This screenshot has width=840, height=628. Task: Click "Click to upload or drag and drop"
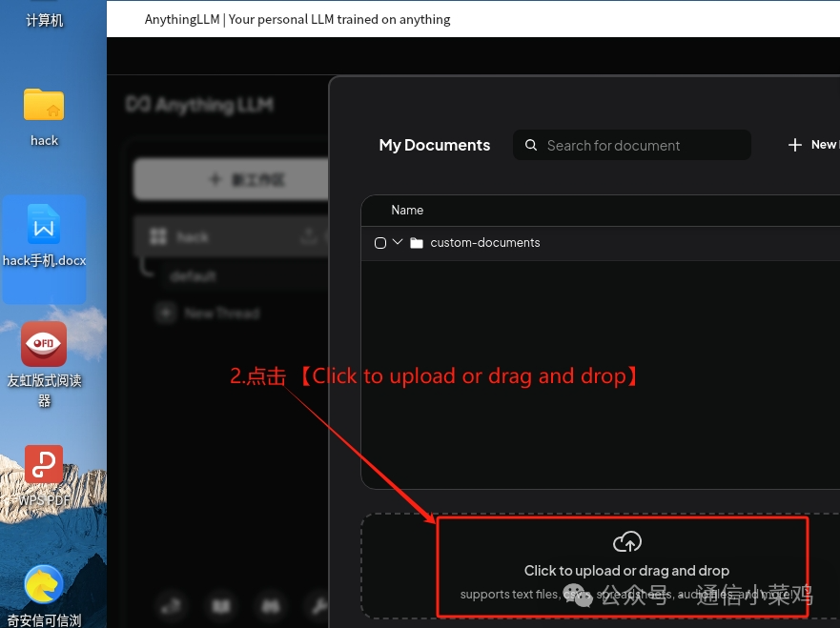point(626,571)
